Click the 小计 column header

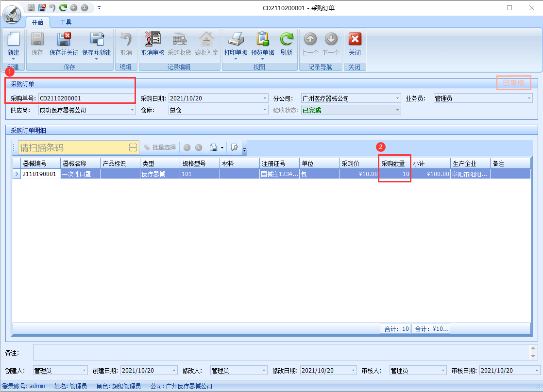430,163
